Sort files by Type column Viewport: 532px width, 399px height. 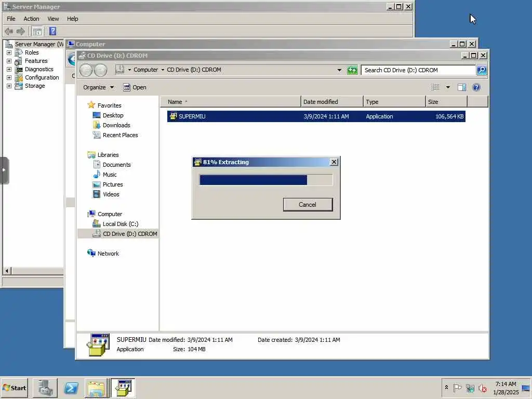pos(394,102)
